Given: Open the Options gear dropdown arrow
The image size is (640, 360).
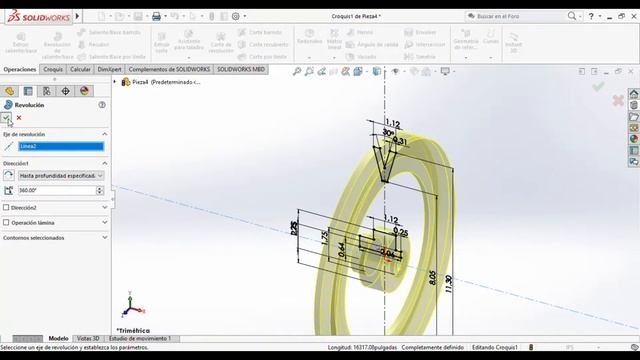Looking at the screenshot, I should pyautogui.click(x=244, y=16).
